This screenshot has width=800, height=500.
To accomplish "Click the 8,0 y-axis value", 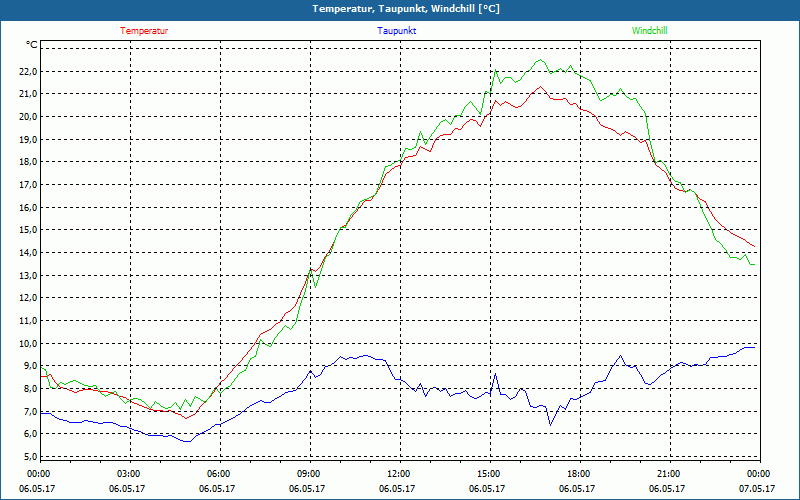I will coord(30,388).
